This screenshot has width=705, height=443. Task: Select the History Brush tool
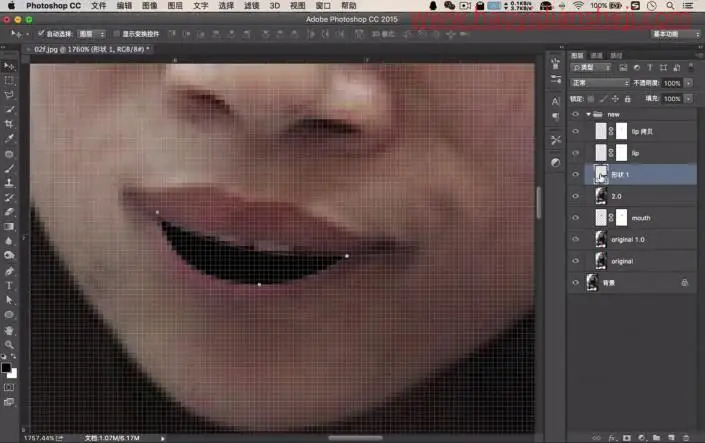tap(9, 197)
